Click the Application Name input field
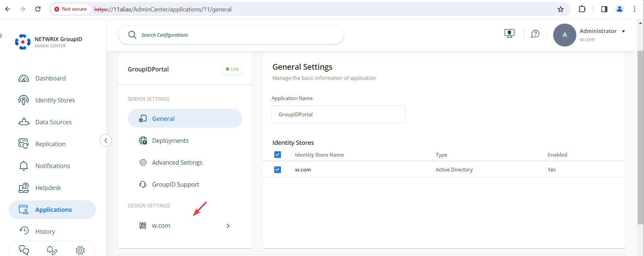 pyautogui.click(x=339, y=114)
